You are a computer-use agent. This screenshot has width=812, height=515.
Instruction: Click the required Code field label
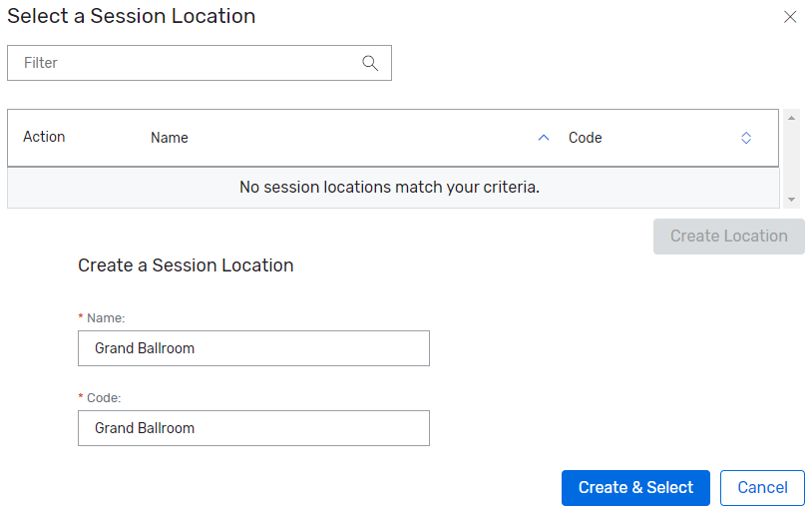coord(104,397)
